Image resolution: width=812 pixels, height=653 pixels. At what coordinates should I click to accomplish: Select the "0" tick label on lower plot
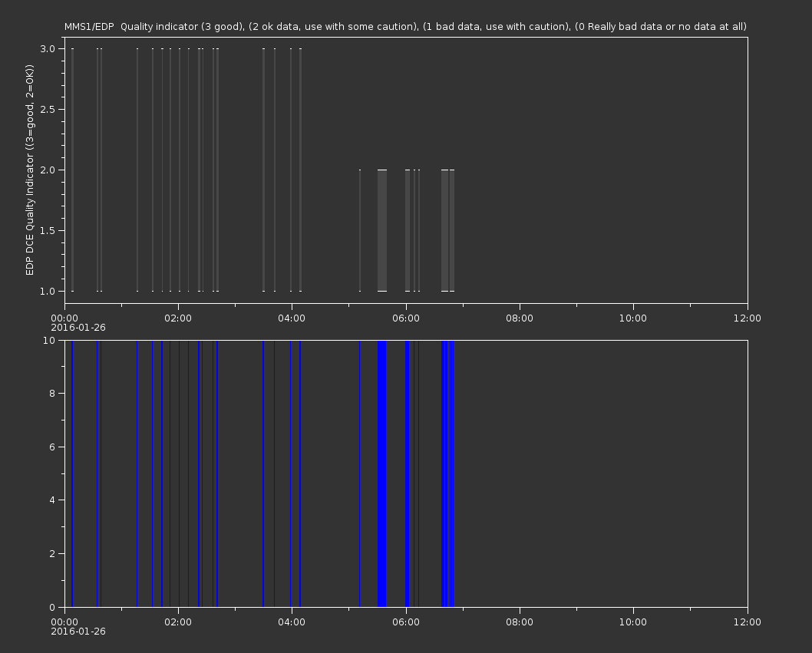(x=52, y=607)
